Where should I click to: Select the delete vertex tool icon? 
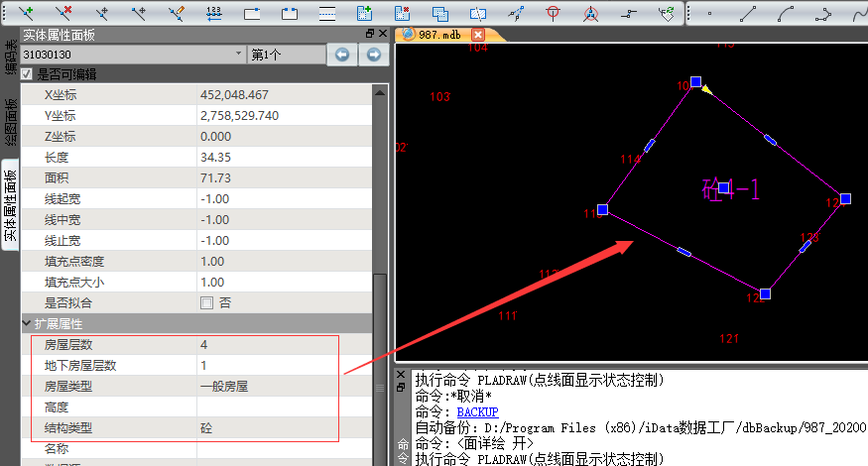63,13
